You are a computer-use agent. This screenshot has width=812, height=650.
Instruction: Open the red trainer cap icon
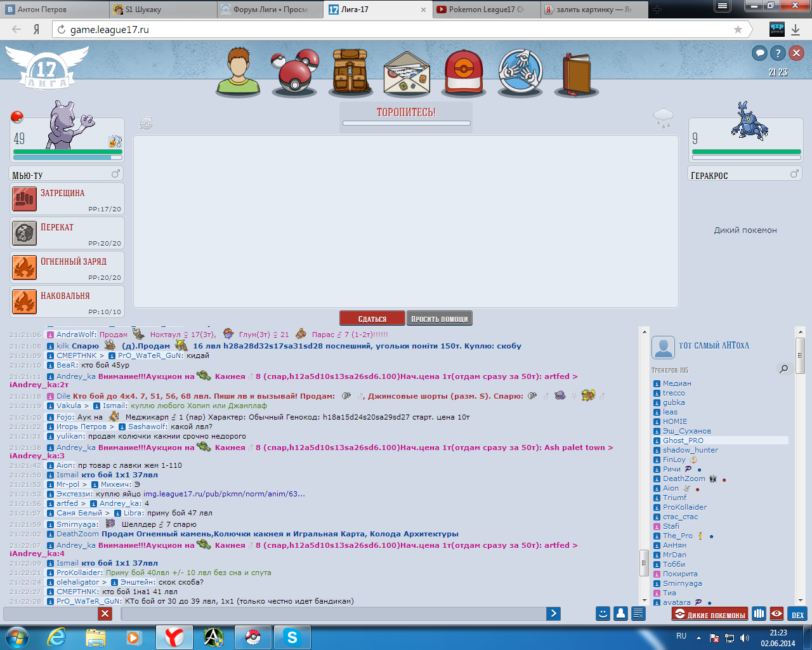click(x=464, y=73)
